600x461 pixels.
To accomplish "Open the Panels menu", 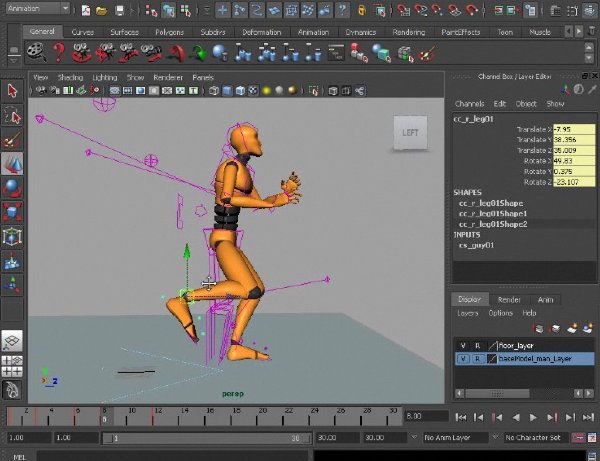I will (x=203, y=77).
